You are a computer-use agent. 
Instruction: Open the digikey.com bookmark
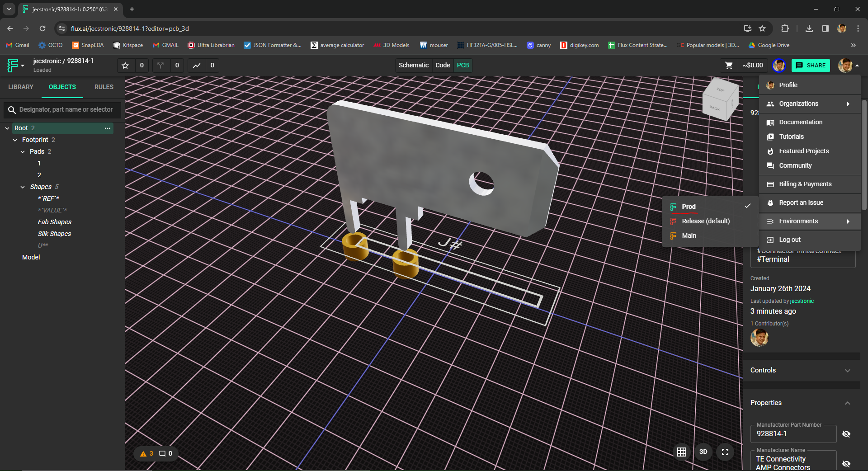580,45
